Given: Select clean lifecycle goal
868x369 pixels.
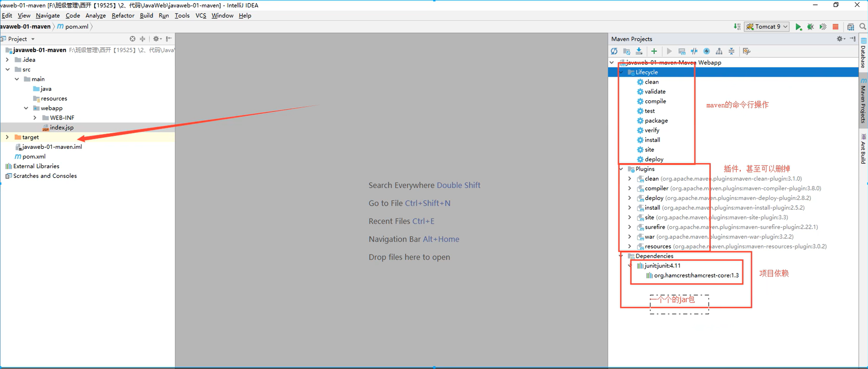Looking at the screenshot, I should pyautogui.click(x=648, y=82).
